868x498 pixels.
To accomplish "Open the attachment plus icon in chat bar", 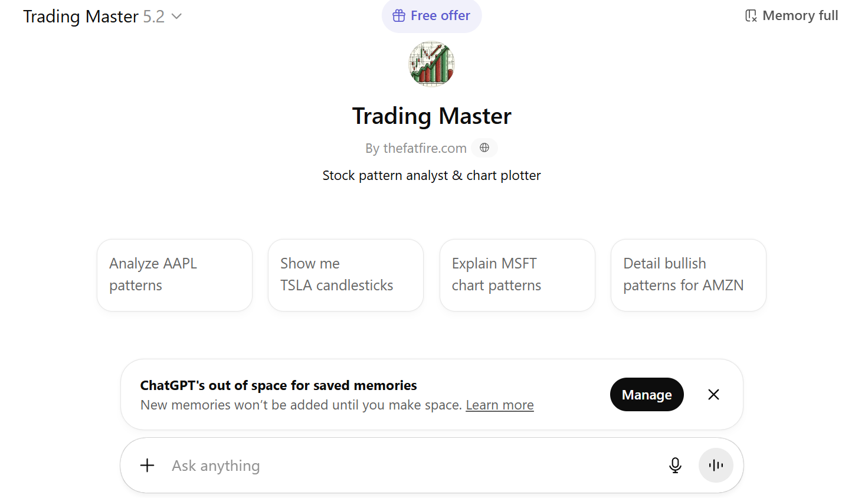I will [x=147, y=465].
